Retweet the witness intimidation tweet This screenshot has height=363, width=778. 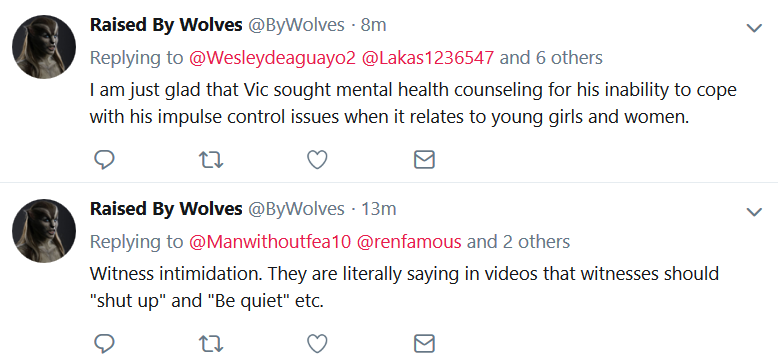[211, 343]
